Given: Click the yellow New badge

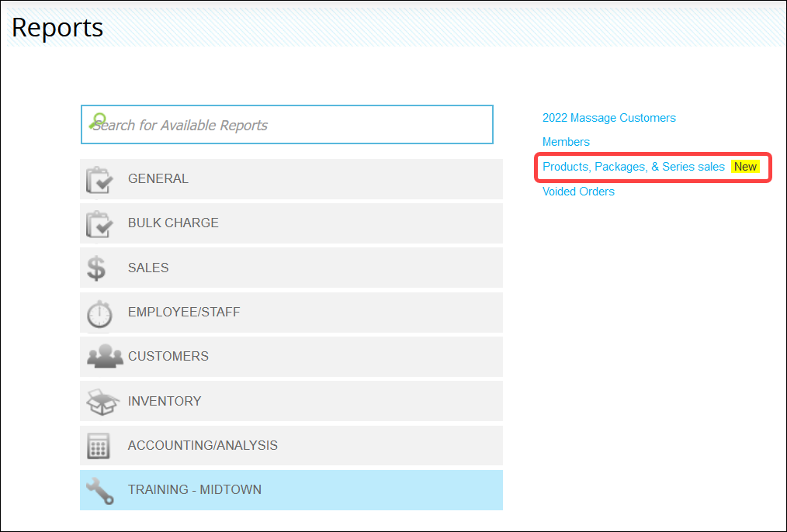Looking at the screenshot, I should click(745, 167).
